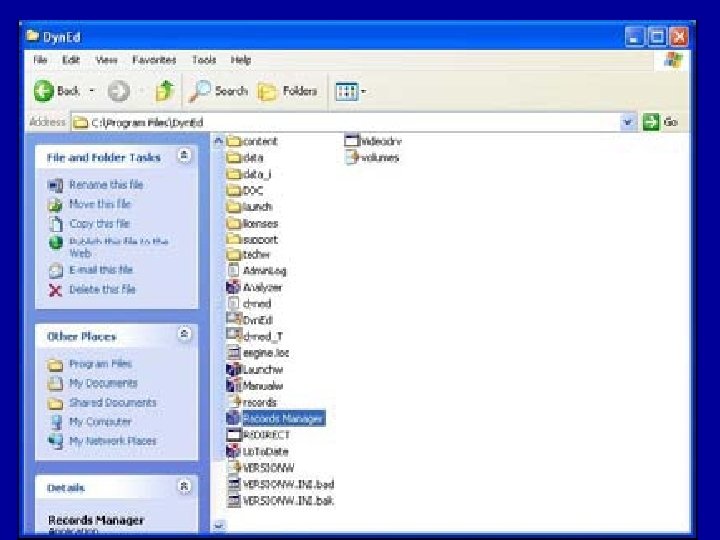Open My Documents link
720x540 pixels.
point(103,383)
